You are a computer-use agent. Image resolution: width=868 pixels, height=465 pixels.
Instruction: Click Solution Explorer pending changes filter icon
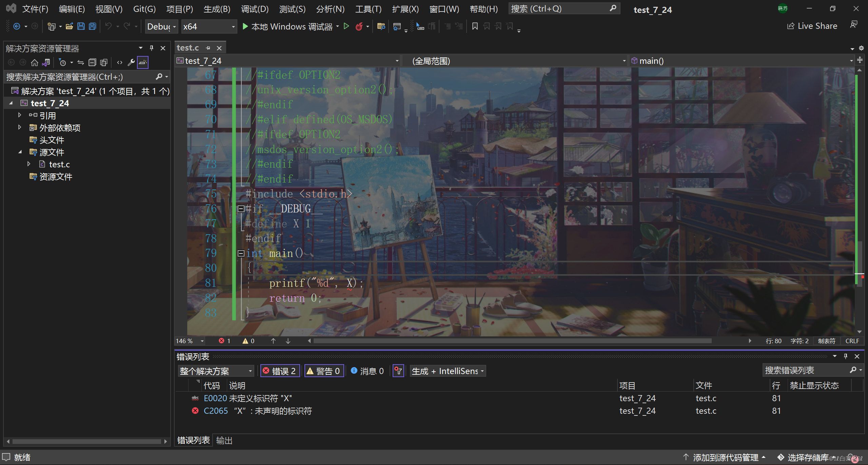pos(62,62)
